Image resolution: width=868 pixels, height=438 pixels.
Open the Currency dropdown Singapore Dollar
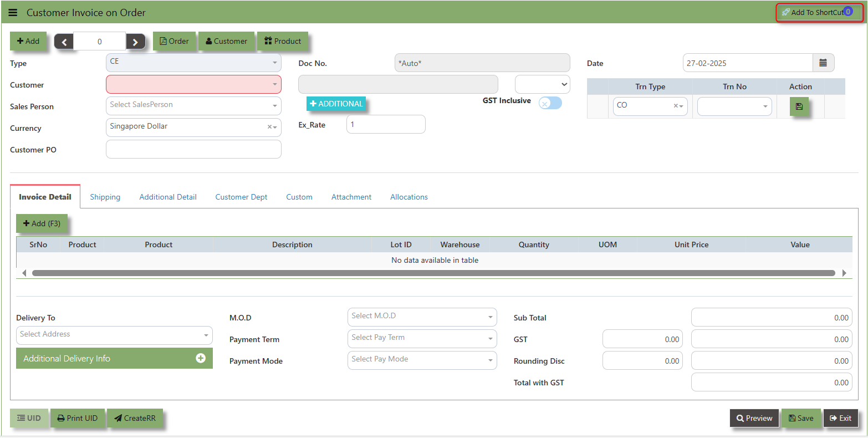pyautogui.click(x=193, y=128)
